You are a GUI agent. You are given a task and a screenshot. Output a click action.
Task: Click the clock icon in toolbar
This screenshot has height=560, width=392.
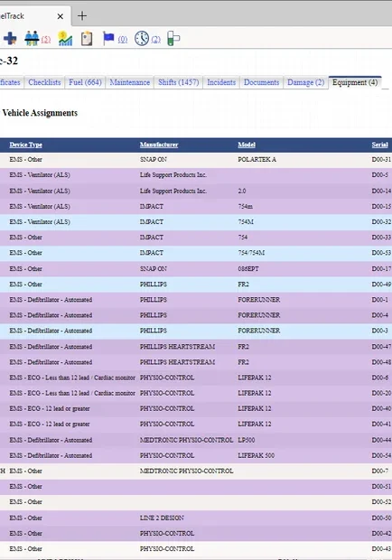[142, 38]
